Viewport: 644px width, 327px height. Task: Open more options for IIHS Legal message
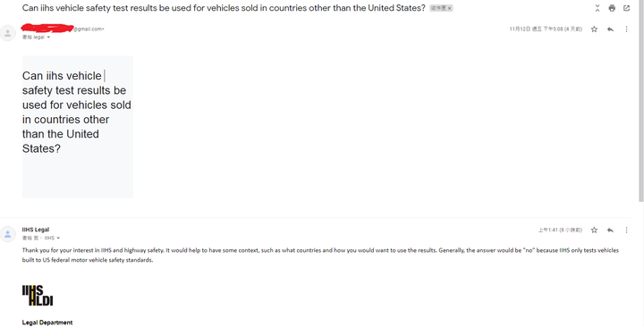coord(626,231)
